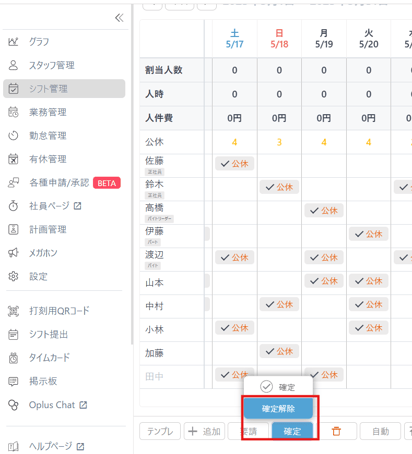
Task: Collapse the sidebar with double chevron
Action: coord(119,18)
